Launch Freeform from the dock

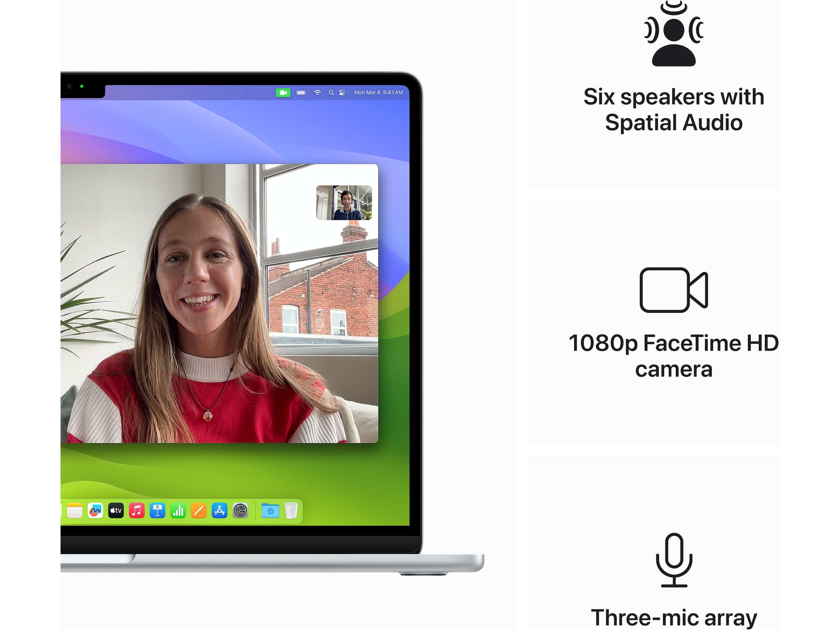pos(95,511)
